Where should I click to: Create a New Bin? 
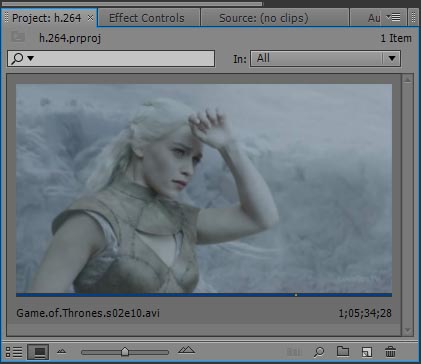click(x=343, y=351)
